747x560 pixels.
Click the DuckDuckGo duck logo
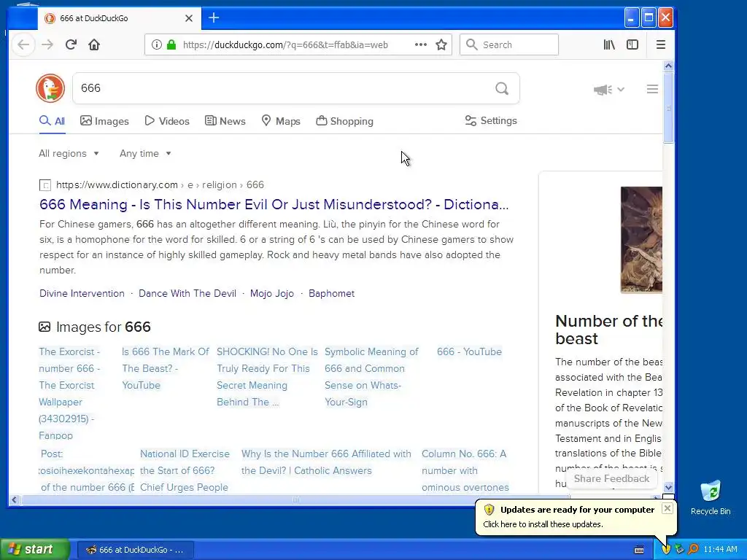[50, 88]
